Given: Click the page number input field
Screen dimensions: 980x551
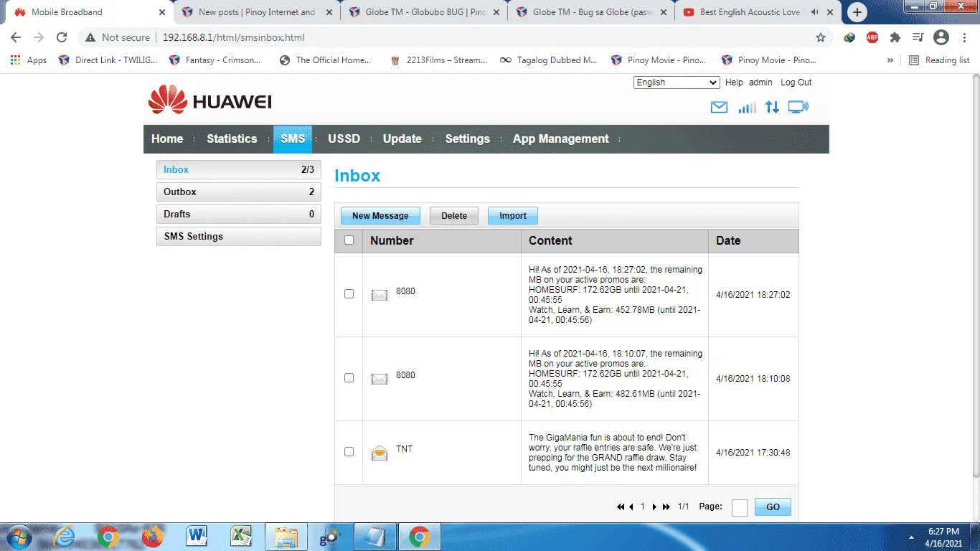Looking at the screenshot, I should click(740, 507).
